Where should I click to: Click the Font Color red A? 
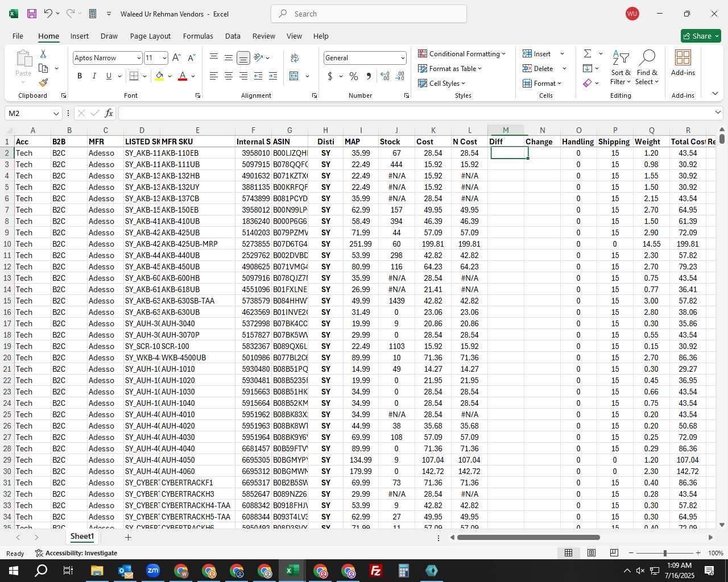(183, 76)
